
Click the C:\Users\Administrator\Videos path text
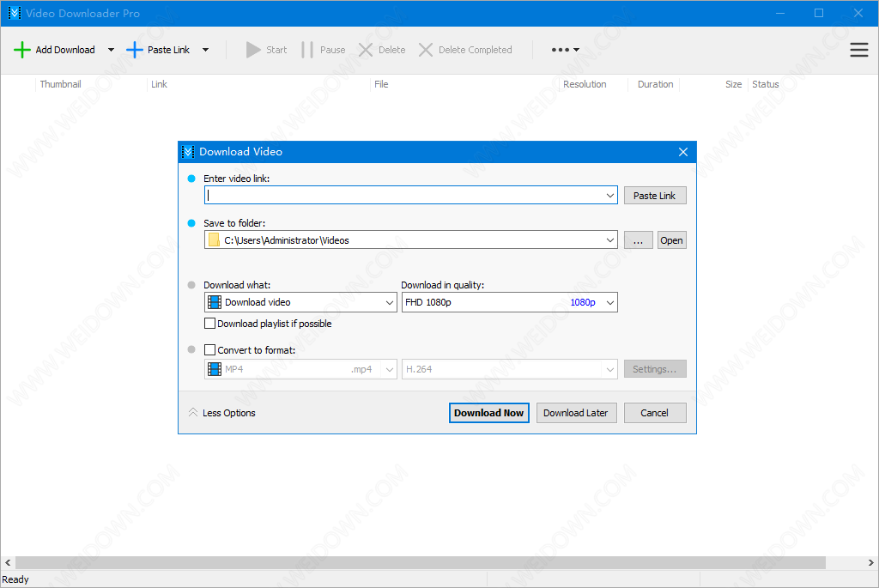coord(287,240)
